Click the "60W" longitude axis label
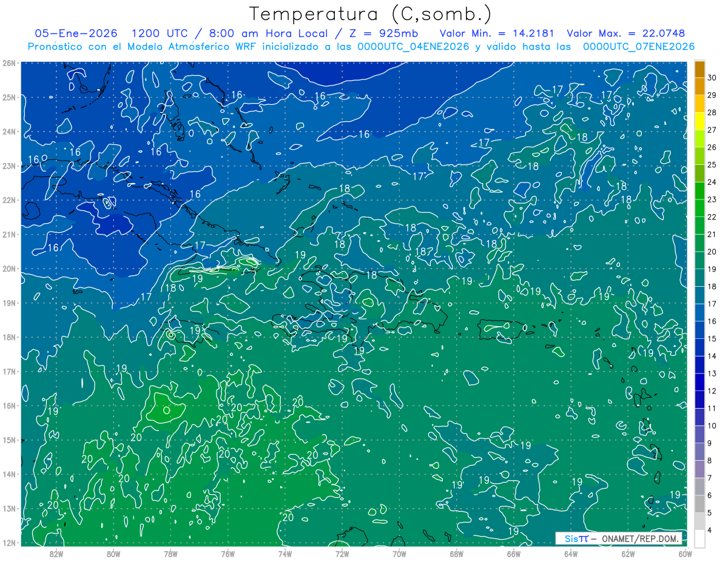Screen dimensions: 728x562 686,554
